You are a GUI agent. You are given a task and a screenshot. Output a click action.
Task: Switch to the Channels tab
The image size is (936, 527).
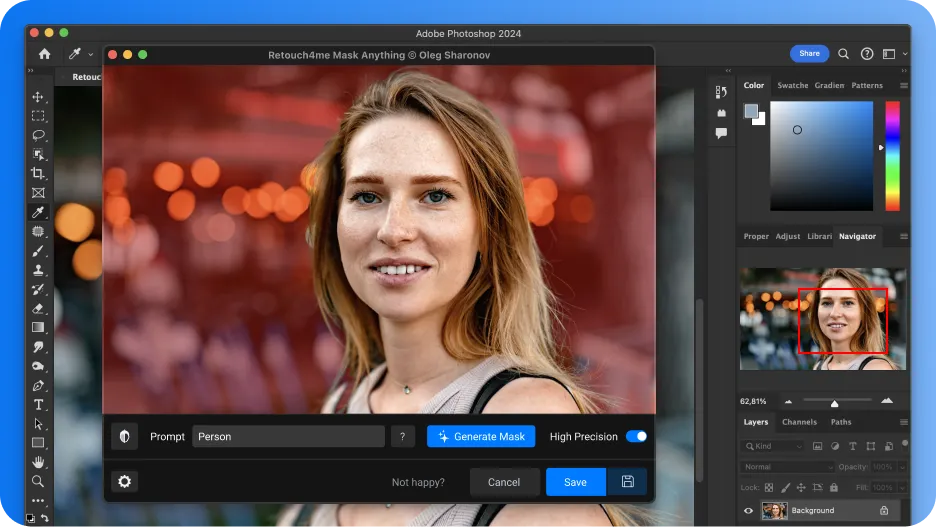pyautogui.click(x=799, y=422)
